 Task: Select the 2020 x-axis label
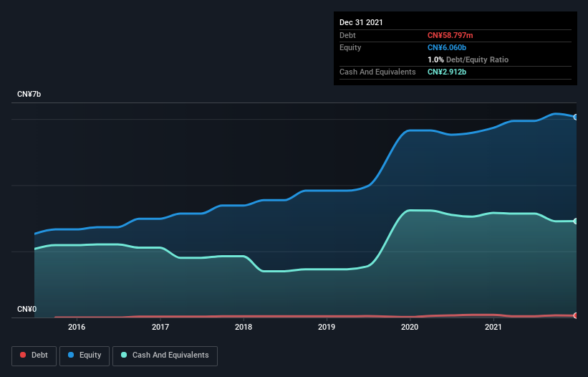[410, 327]
